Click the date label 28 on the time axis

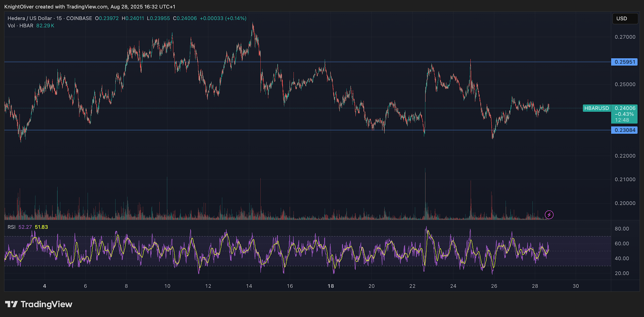point(535,286)
